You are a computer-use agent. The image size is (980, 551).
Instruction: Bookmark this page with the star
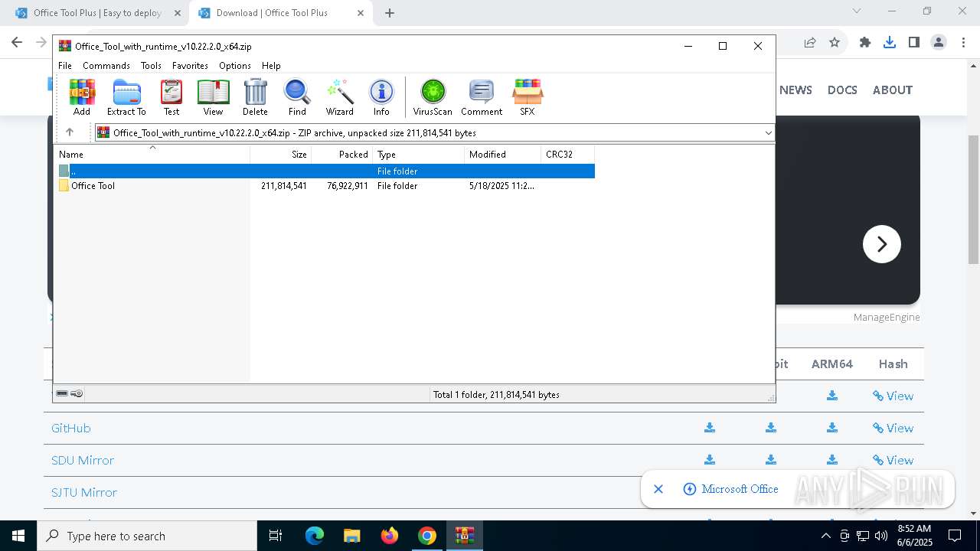[x=835, y=43]
